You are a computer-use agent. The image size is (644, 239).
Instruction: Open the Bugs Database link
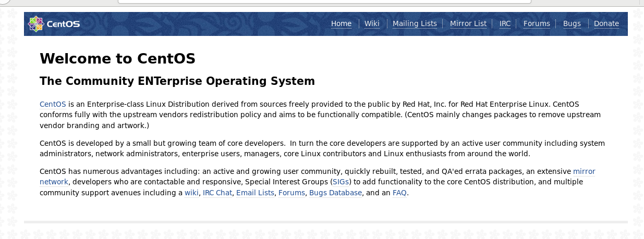pos(335,193)
